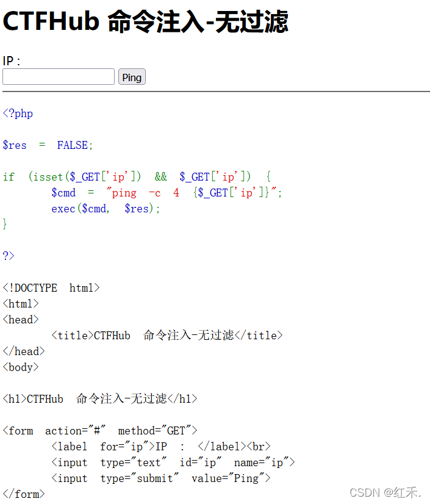
Task: Click the '<html>' tag line
Action: point(21,303)
